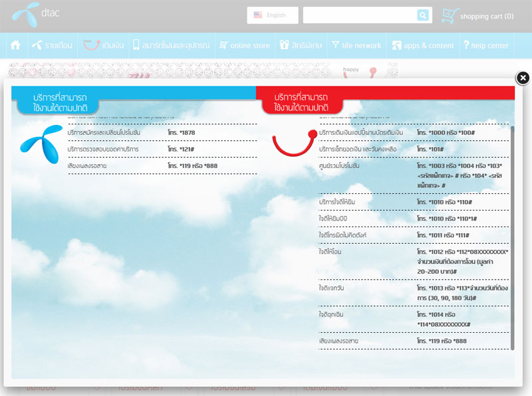The width and height of the screenshot is (532, 396).
Task: Click the 'ศูนย์รวมโปรโมชั่น' service label
Action: coord(339,166)
